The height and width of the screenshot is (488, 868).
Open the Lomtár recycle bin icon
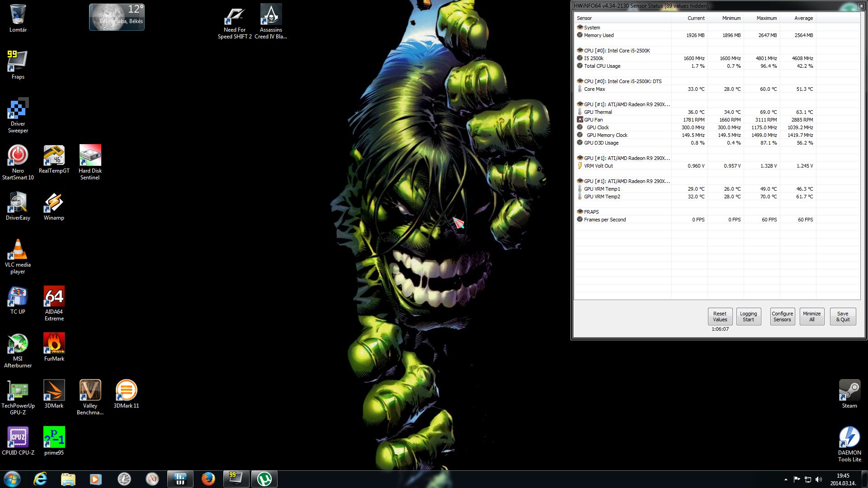click(x=18, y=19)
